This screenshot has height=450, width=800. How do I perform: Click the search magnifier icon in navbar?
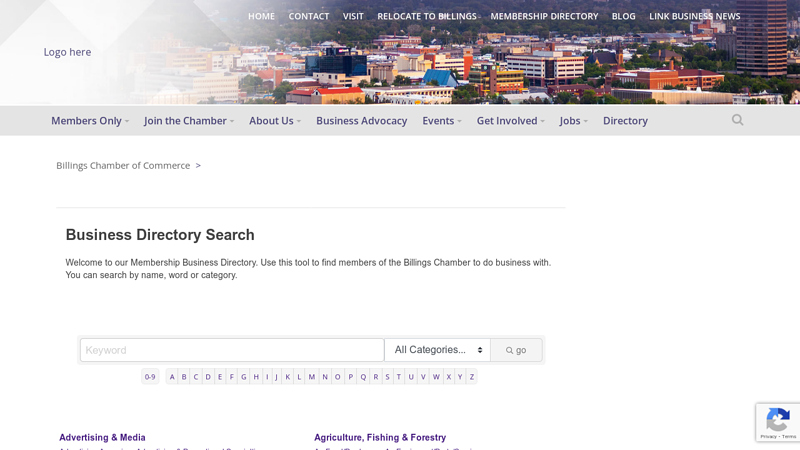[737, 120]
